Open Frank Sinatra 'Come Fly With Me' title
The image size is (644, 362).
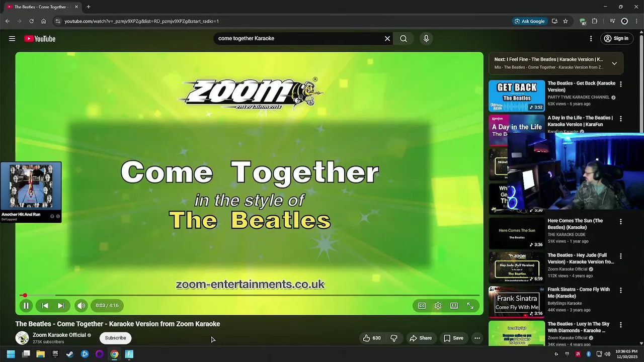(x=579, y=293)
